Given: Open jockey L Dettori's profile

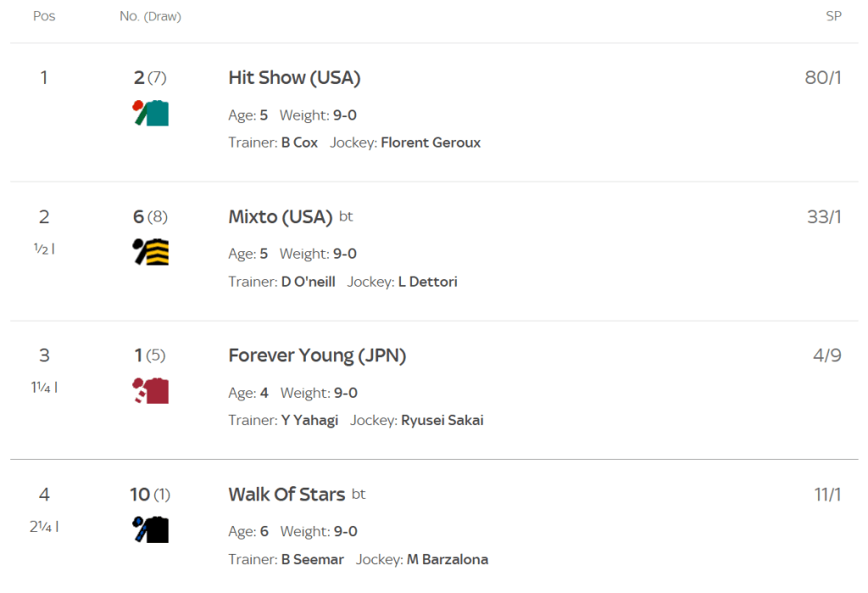Looking at the screenshot, I should coord(427,282).
